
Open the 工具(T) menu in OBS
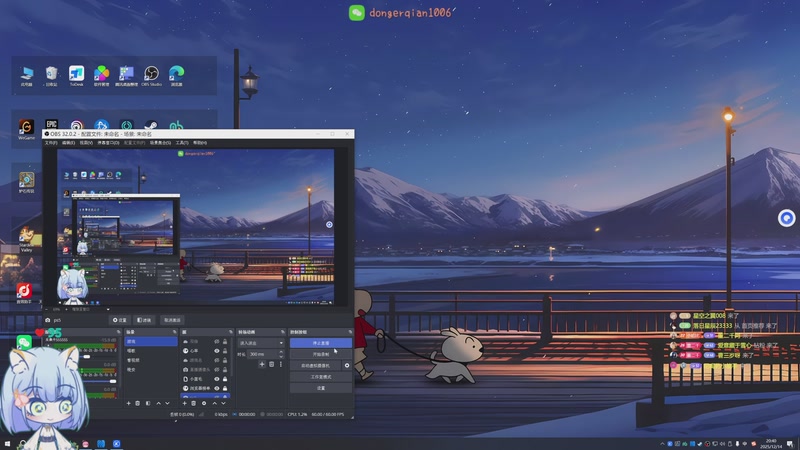point(182,143)
